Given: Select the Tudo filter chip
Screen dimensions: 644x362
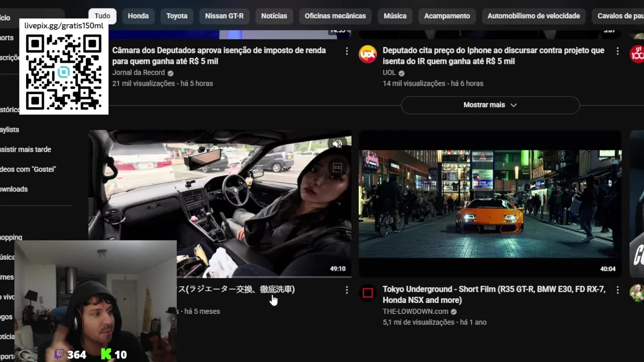Looking at the screenshot, I should point(102,16).
